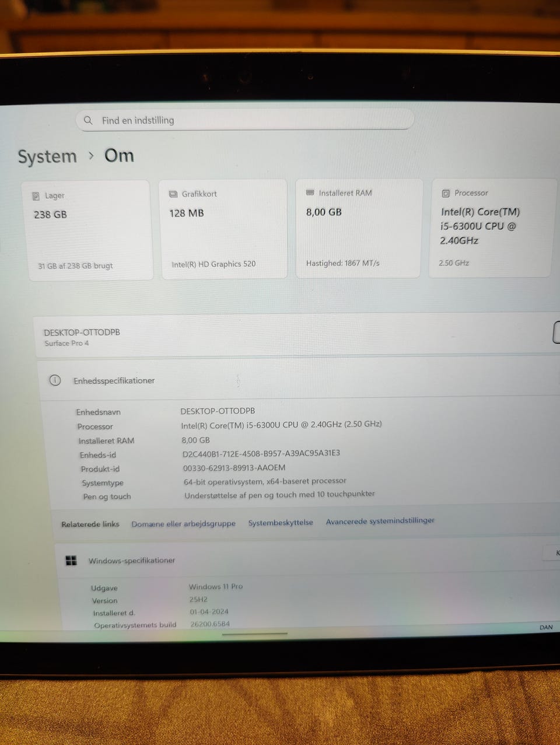This screenshot has width=560, height=745.
Task: Select '31 GB af 238 GB brugt' text
Action: pyautogui.click(x=75, y=265)
